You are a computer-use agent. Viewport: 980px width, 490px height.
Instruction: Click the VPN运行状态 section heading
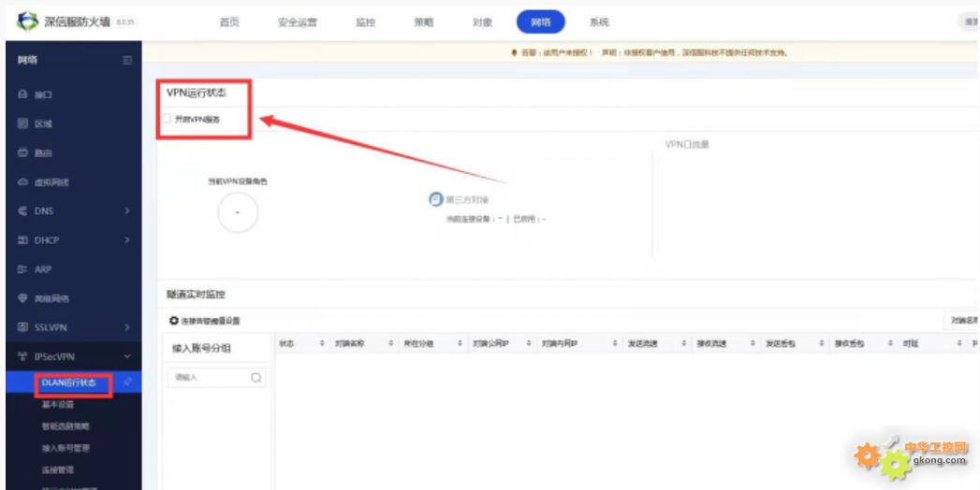pyautogui.click(x=197, y=93)
